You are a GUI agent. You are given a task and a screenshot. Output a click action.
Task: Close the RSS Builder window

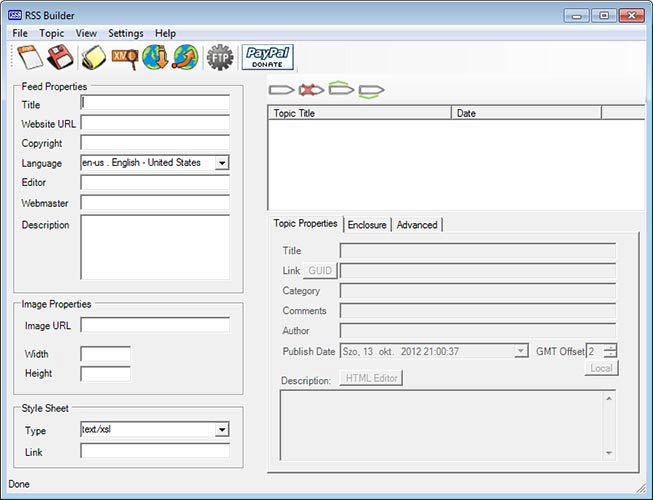(x=632, y=16)
